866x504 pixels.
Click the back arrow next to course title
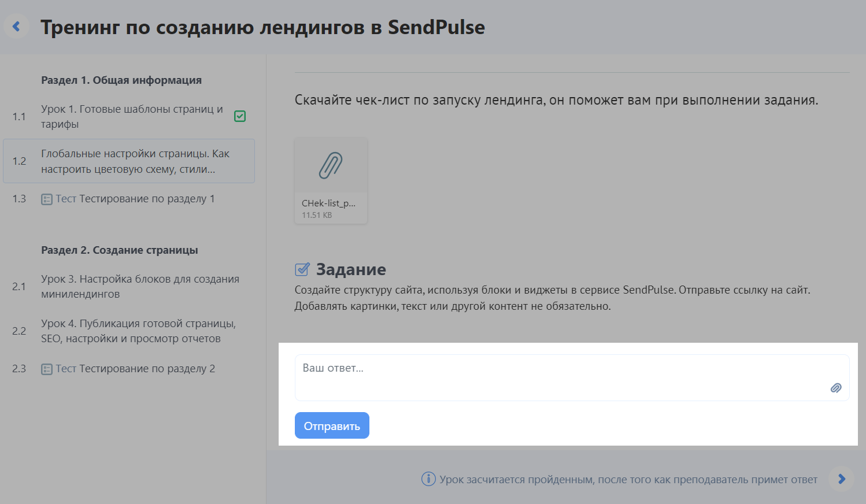(16, 27)
